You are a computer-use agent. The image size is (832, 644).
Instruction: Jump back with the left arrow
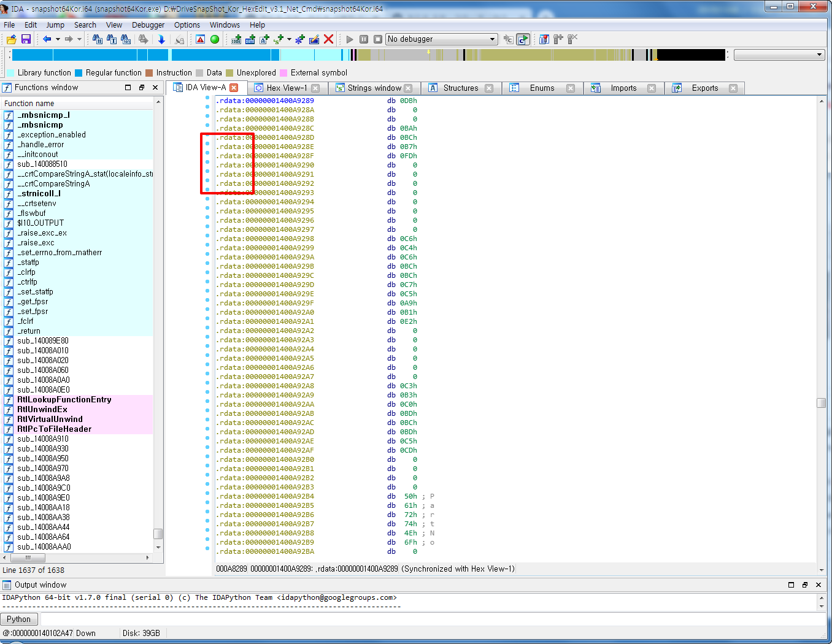(x=47, y=39)
